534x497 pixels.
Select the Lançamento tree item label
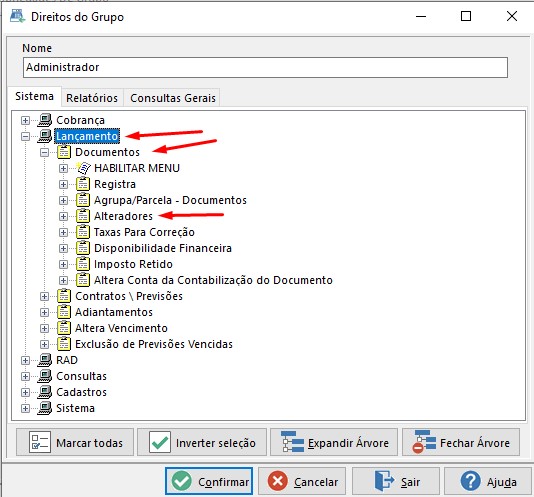click(87, 136)
